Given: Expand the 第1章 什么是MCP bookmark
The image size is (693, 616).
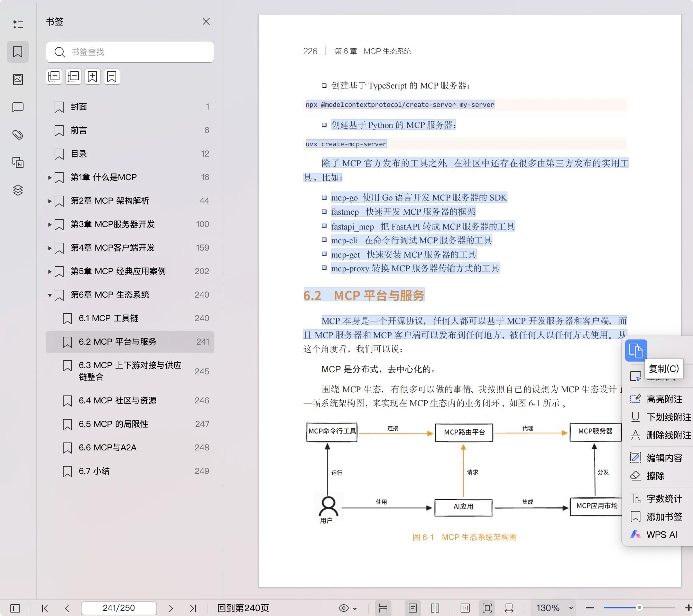Looking at the screenshot, I should tap(49, 177).
